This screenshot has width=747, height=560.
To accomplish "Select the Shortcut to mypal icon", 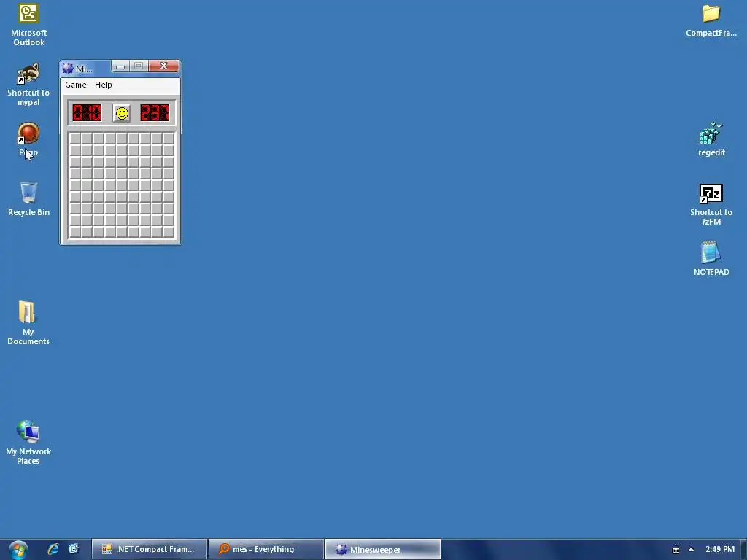I will (28, 85).
